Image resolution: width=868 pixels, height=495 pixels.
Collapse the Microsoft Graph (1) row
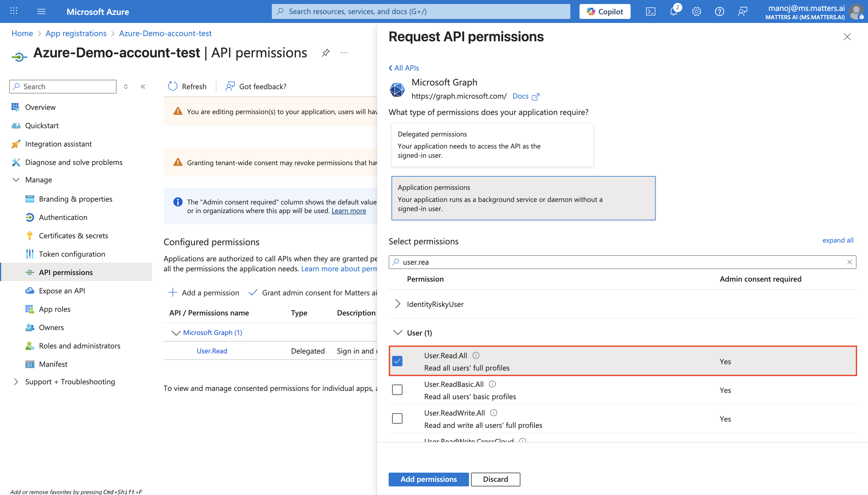click(176, 333)
